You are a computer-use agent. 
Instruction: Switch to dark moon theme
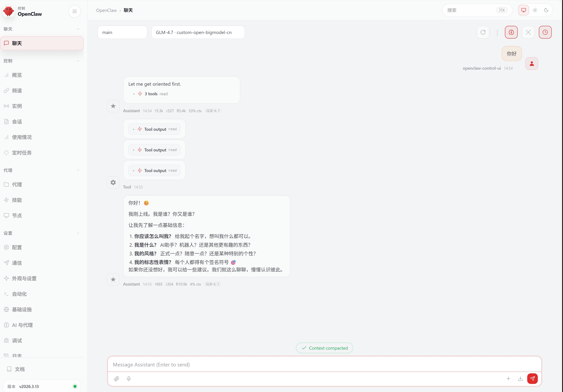546,10
